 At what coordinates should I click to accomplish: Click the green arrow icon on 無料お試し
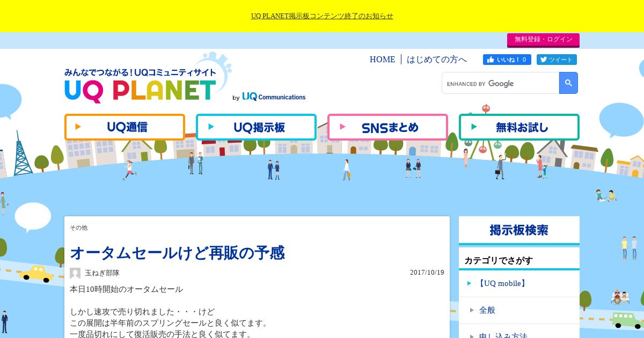474,127
